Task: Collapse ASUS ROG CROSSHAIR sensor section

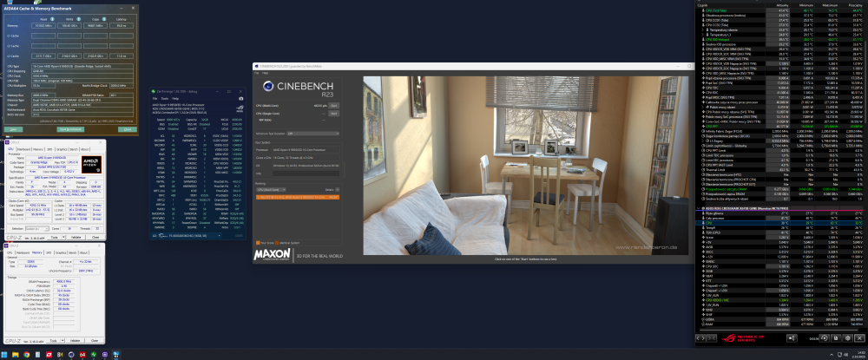Action: [x=698, y=208]
